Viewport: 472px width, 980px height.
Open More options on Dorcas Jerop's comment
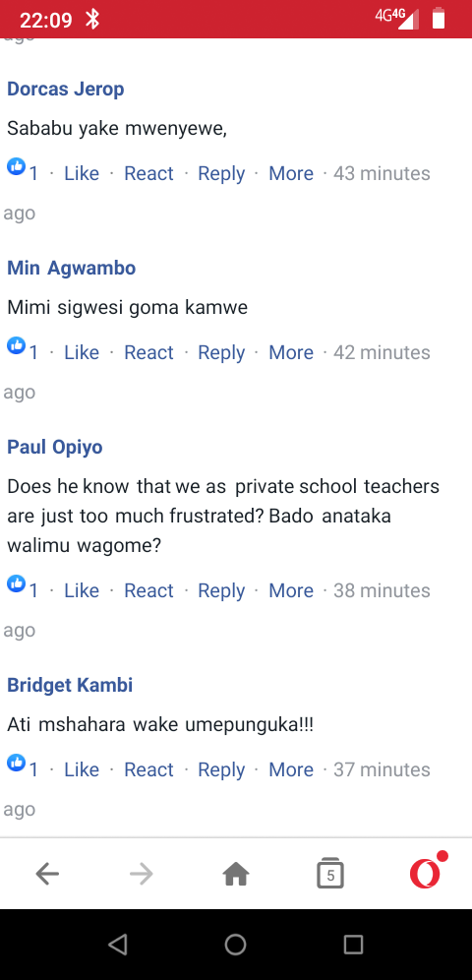[291, 173]
